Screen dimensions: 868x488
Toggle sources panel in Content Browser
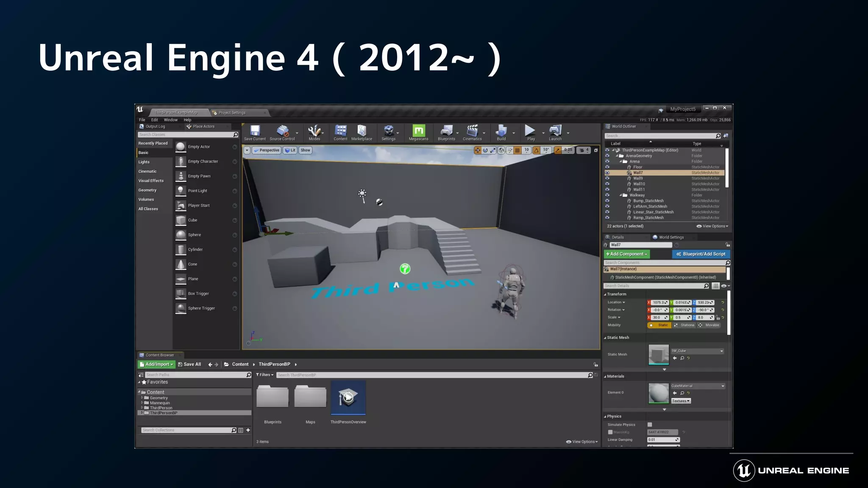coord(141,375)
